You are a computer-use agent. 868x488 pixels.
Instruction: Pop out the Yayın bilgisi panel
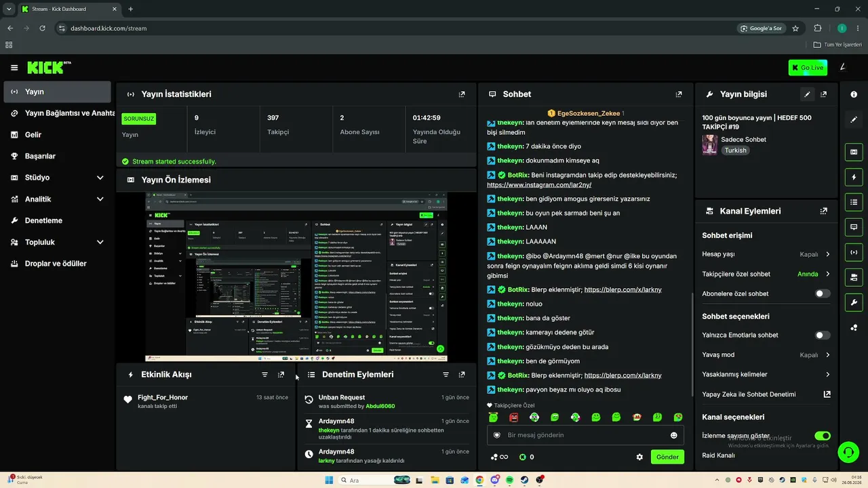click(823, 94)
